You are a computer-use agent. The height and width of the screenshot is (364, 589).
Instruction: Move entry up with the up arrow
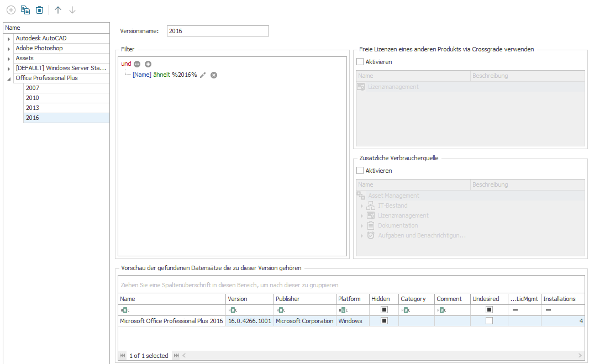[58, 10]
